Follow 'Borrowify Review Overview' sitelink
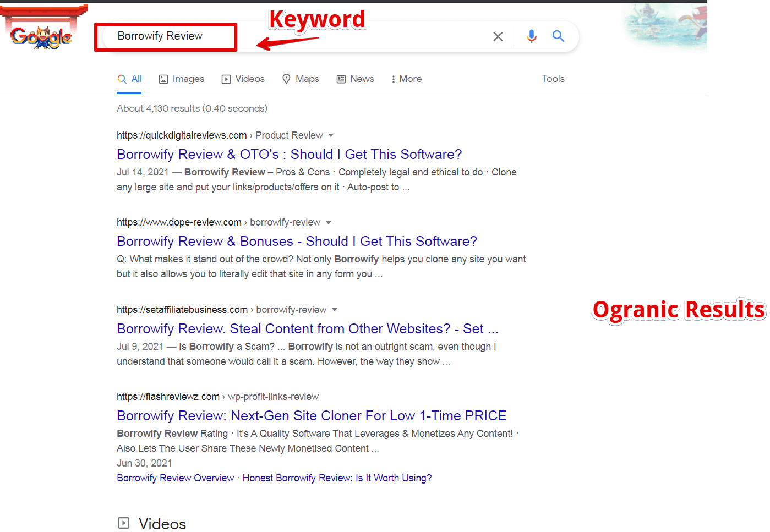 pos(176,478)
